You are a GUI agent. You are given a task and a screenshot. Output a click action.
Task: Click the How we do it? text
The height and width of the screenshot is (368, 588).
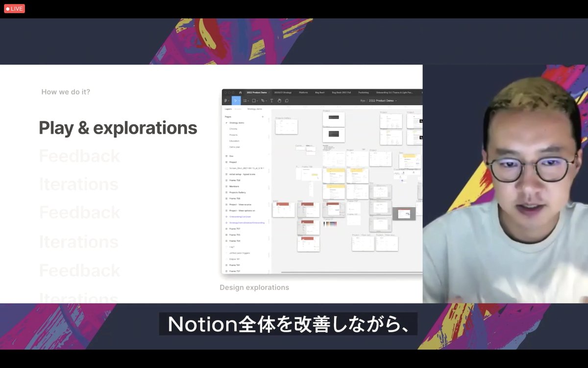66,92
